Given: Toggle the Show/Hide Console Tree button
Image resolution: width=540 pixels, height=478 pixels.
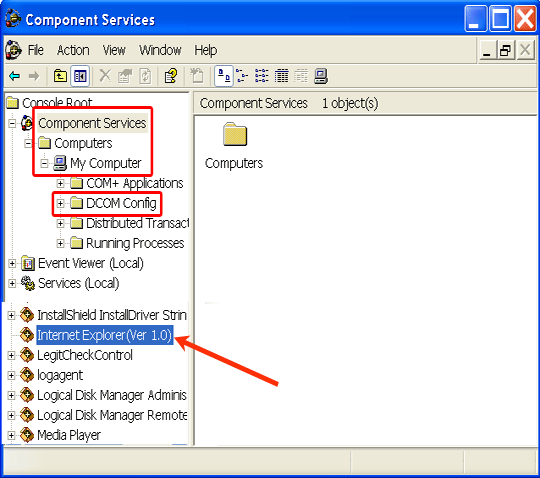Looking at the screenshot, I should pos(80,76).
